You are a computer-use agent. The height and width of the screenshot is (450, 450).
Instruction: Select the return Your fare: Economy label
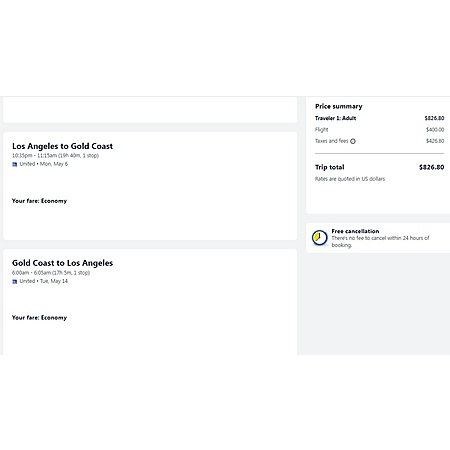[39, 317]
